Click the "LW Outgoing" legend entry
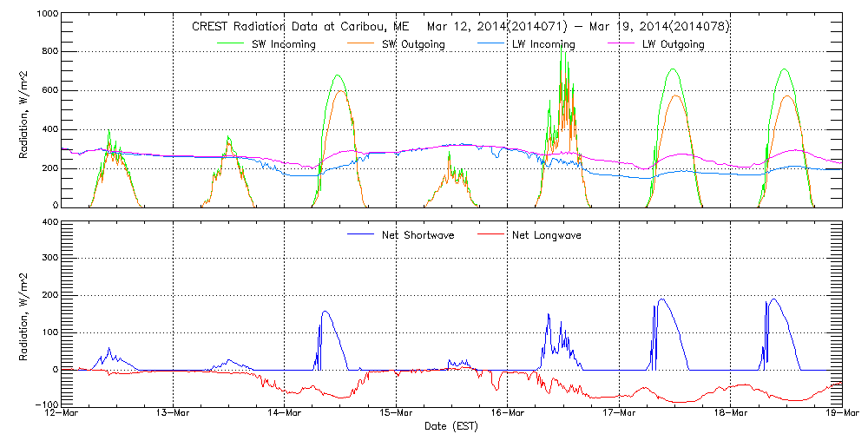The image size is (868, 434). [x=673, y=44]
